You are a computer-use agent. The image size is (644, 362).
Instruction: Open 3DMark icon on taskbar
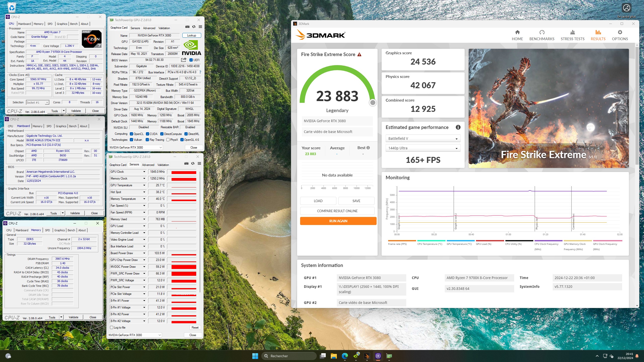coord(367,356)
